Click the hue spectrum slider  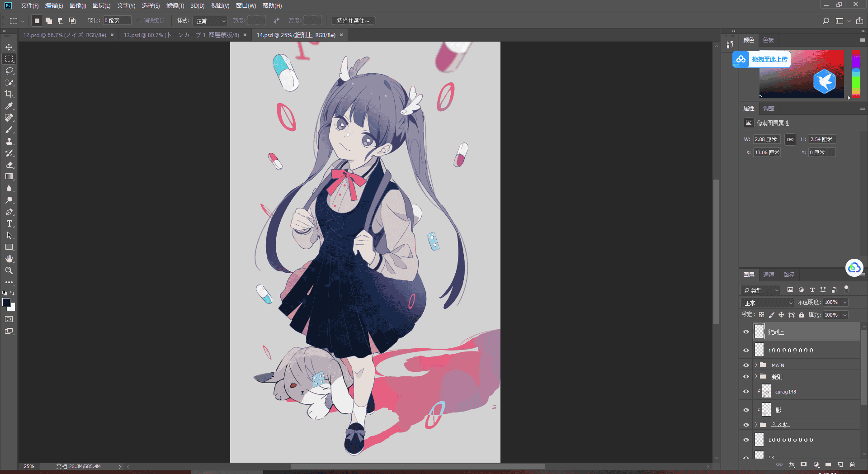[x=856, y=74]
